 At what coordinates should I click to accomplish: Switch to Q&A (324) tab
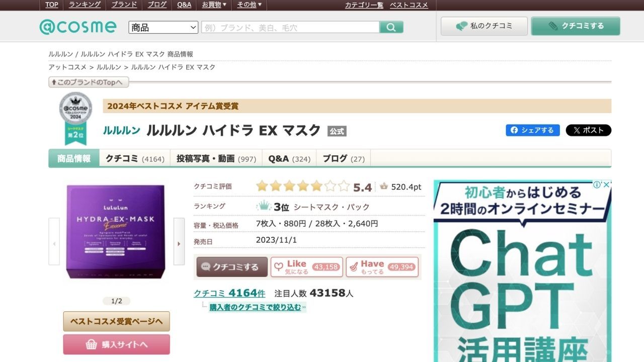(x=289, y=158)
